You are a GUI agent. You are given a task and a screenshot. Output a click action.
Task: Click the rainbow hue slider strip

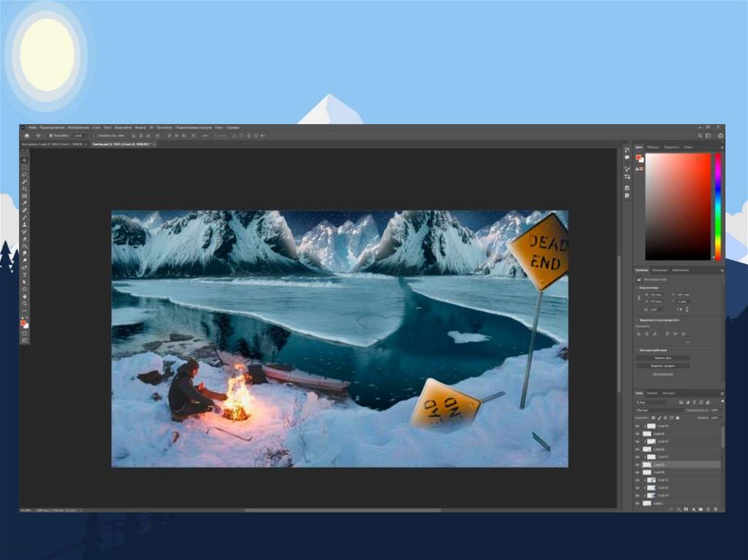[x=717, y=207]
